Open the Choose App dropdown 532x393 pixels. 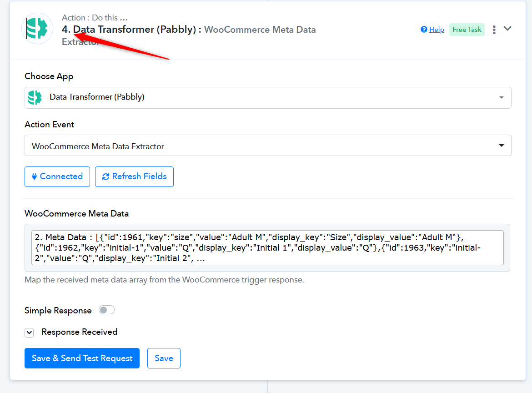pyautogui.click(x=268, y=98)
